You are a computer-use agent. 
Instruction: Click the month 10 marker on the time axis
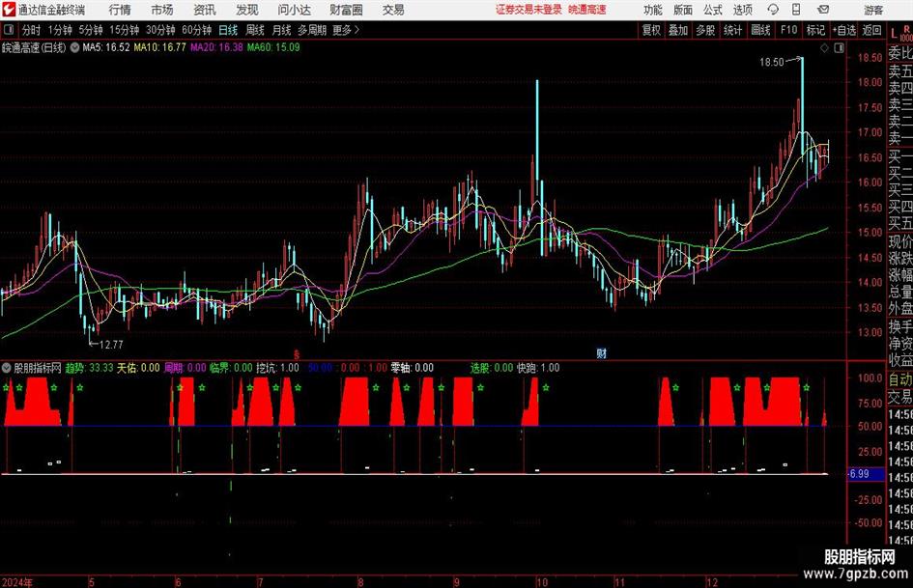[542, 582]
